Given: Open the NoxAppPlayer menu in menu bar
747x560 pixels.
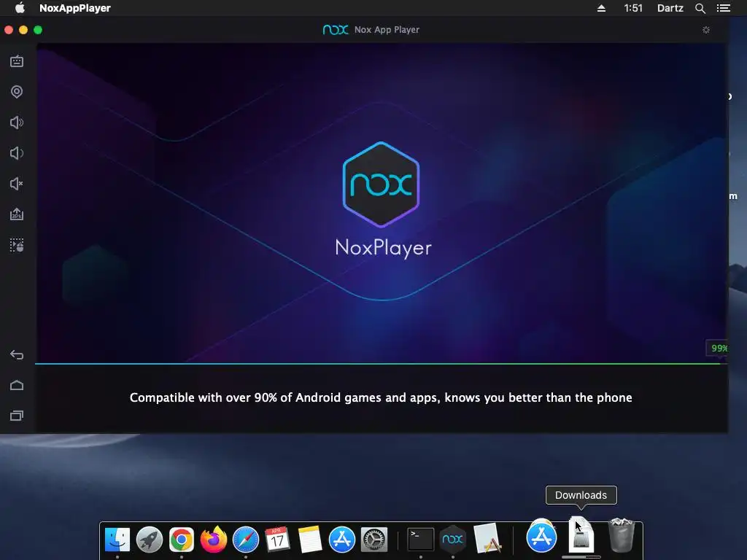Looking at the screenshot, I should (75, 8).
